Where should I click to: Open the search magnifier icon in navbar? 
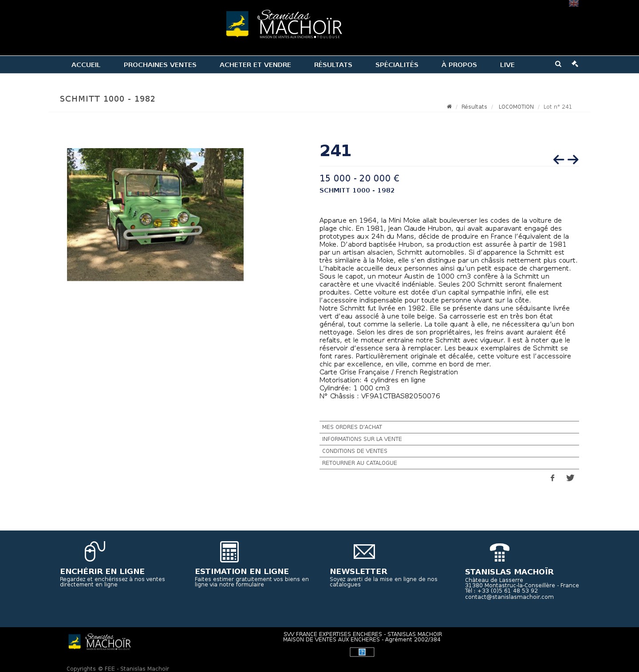[x=558, y=64]
